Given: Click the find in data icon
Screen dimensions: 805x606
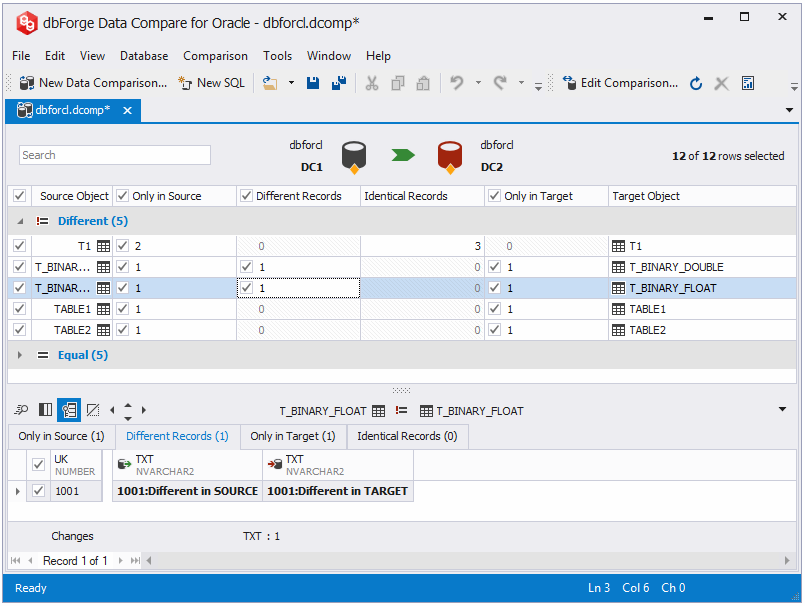Looking at the screenshot, I should (21, 410).
